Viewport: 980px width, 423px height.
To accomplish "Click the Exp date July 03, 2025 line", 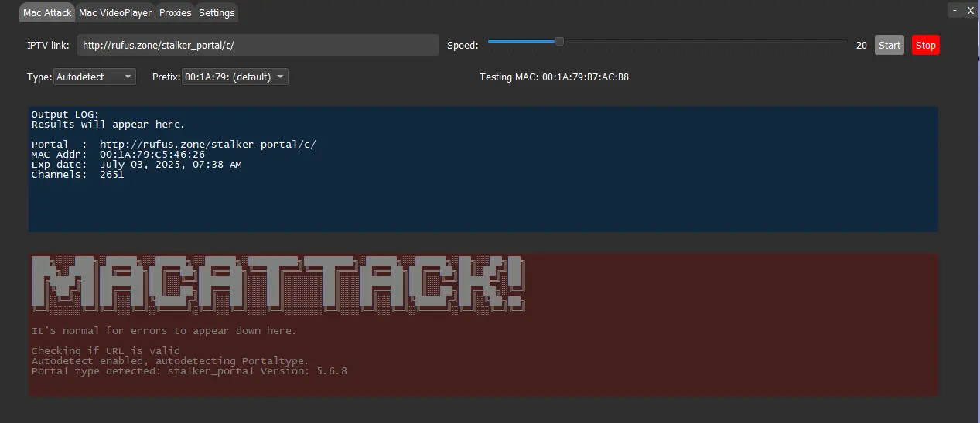I will coord(136,165).
